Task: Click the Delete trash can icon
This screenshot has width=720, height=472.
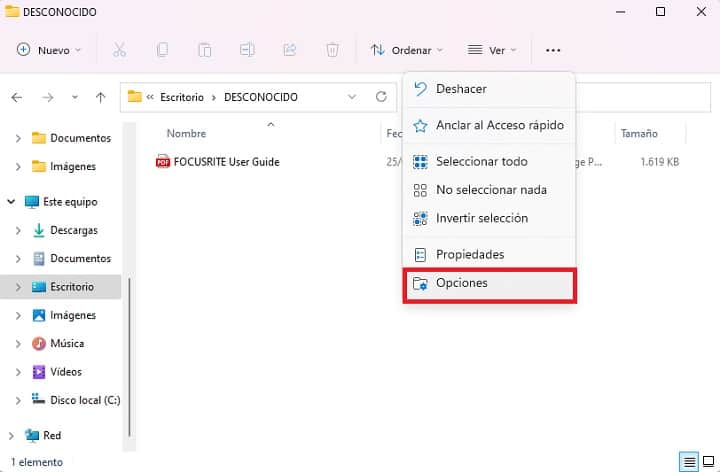Action: pyautogui.click(x=332, y=50)
